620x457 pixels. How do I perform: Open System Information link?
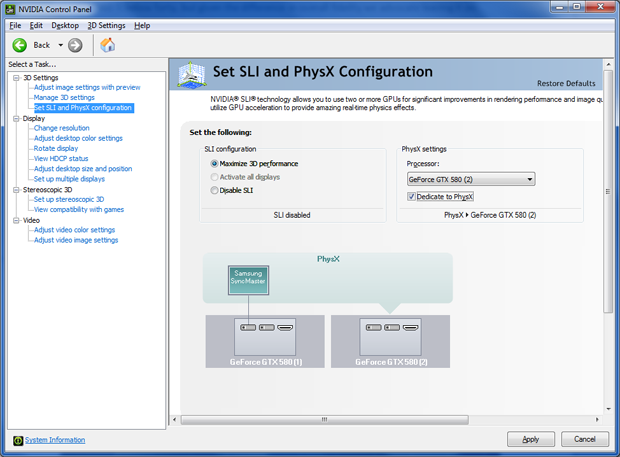[x=55, y=440]
